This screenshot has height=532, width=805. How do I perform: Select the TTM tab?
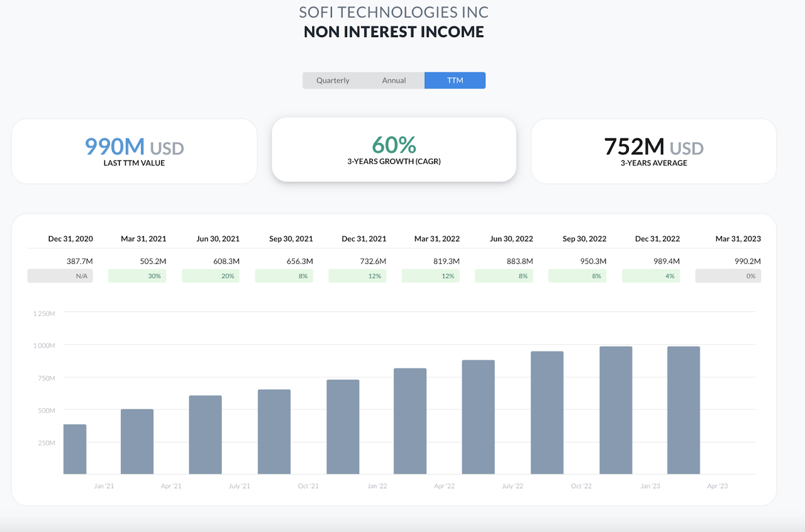pyautogui.click(x=455, y=80)
